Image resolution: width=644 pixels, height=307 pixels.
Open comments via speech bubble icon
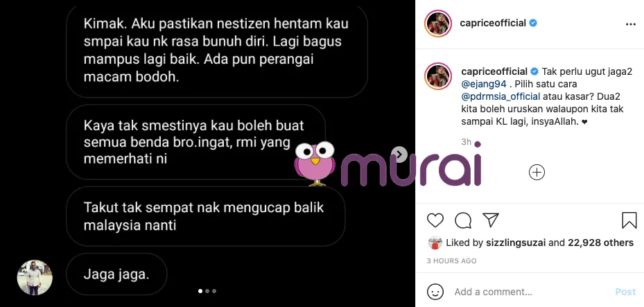[x=463, y=220]
